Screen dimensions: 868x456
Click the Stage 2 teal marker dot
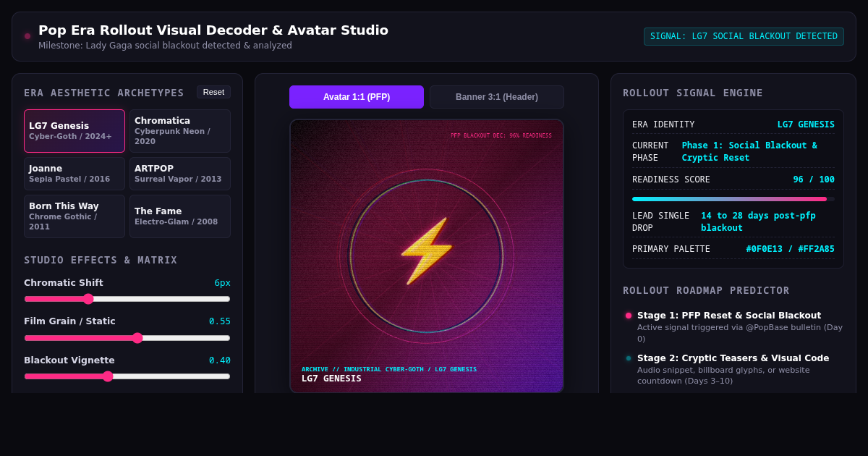click(x=629, y=358)
